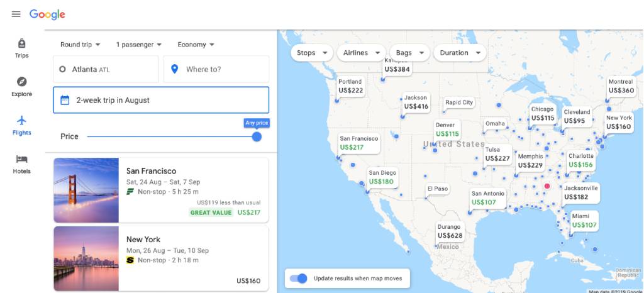Viewport: 644px width, 293px height.
Task: Click Frontier airline logo on San Francisco card
Action: click(130, 192)
